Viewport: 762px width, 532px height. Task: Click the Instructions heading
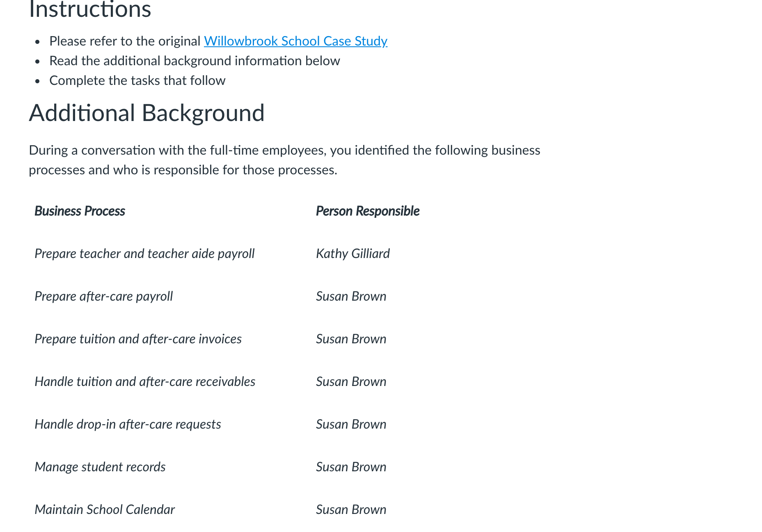(90, 9)
